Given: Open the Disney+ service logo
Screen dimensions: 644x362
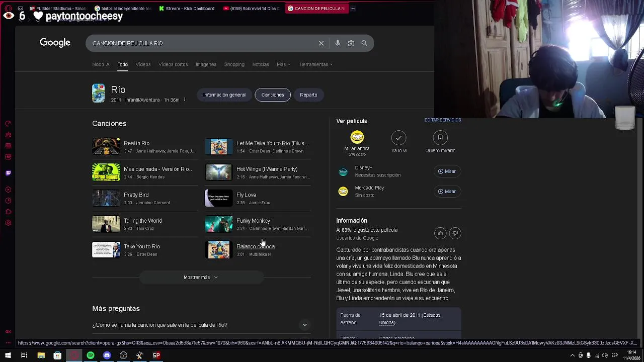Looking at the screenshot, I should (x=343, y=171).
